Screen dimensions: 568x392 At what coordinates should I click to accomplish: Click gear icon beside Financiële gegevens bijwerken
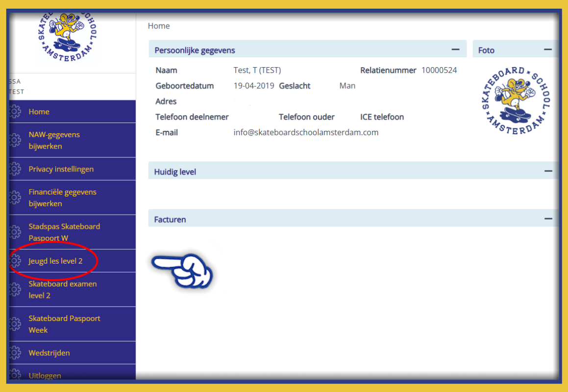coord(15,197)
